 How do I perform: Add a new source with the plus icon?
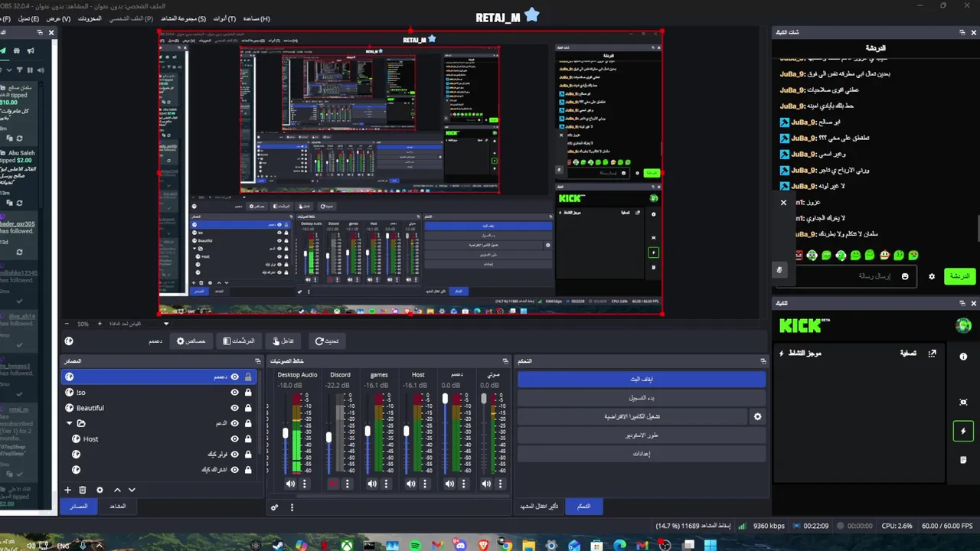point(67,490)
